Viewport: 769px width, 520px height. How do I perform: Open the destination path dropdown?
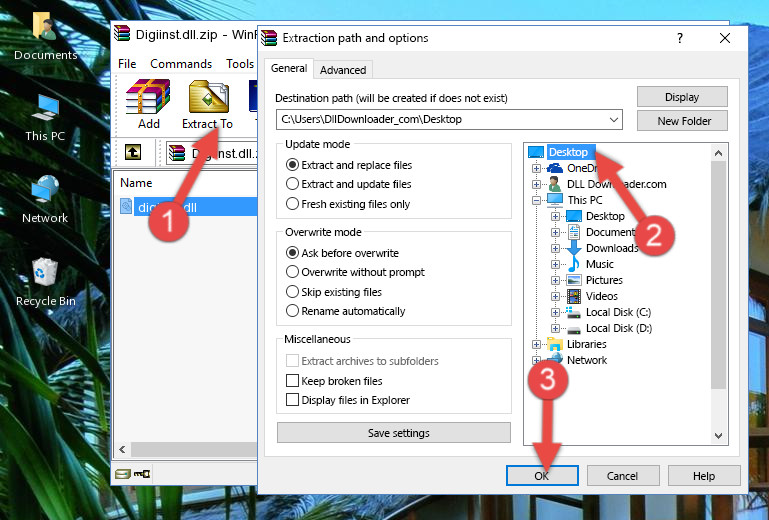[614, 120]
